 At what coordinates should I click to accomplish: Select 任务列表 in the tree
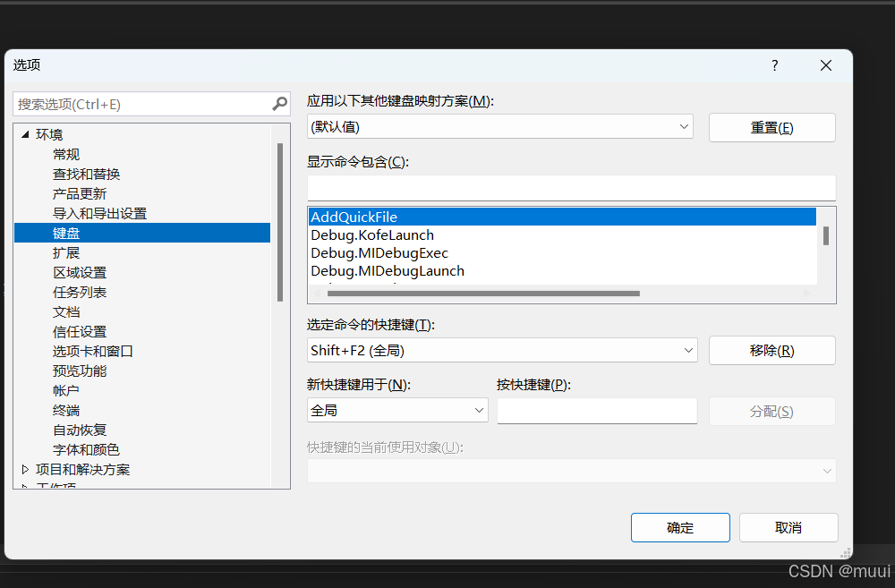pos(80,293)
